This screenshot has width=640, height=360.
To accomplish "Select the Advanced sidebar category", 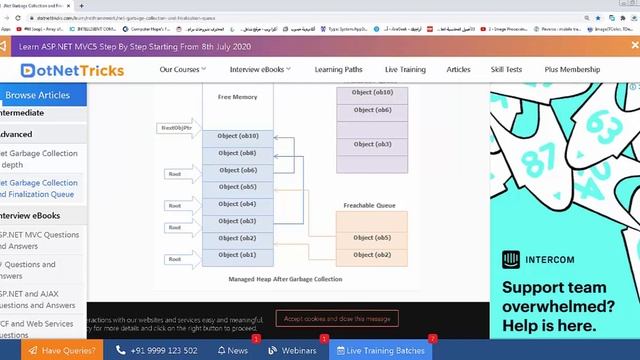I will pos(16,134).
